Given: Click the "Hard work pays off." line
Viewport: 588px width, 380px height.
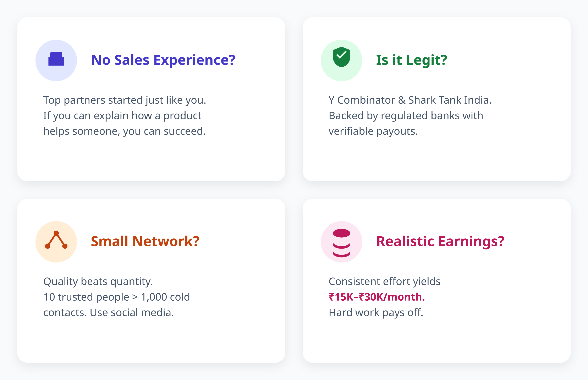Looking at the screenshot, I should [376, 312].
